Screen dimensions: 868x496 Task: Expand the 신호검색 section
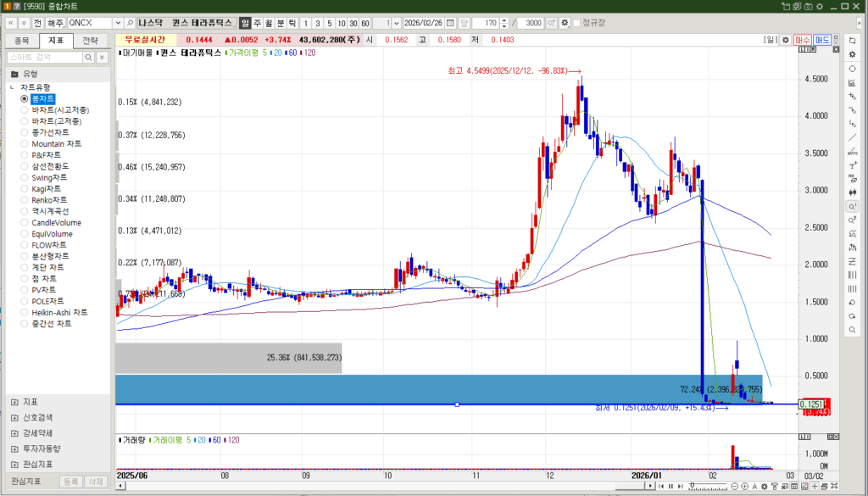14,417
